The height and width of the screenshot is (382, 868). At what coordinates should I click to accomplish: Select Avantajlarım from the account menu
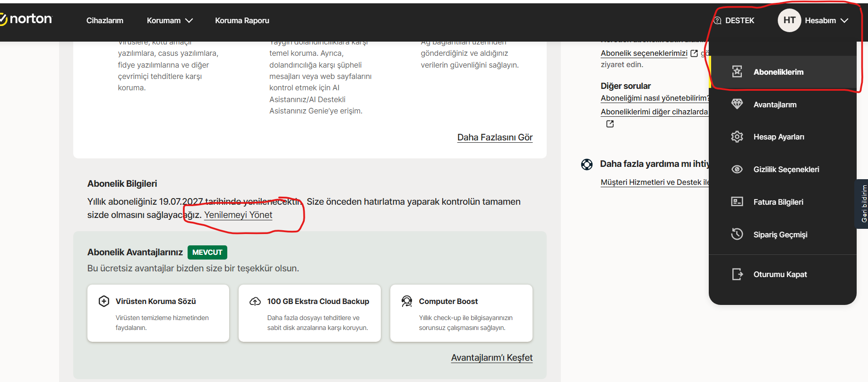coord(782,104)
